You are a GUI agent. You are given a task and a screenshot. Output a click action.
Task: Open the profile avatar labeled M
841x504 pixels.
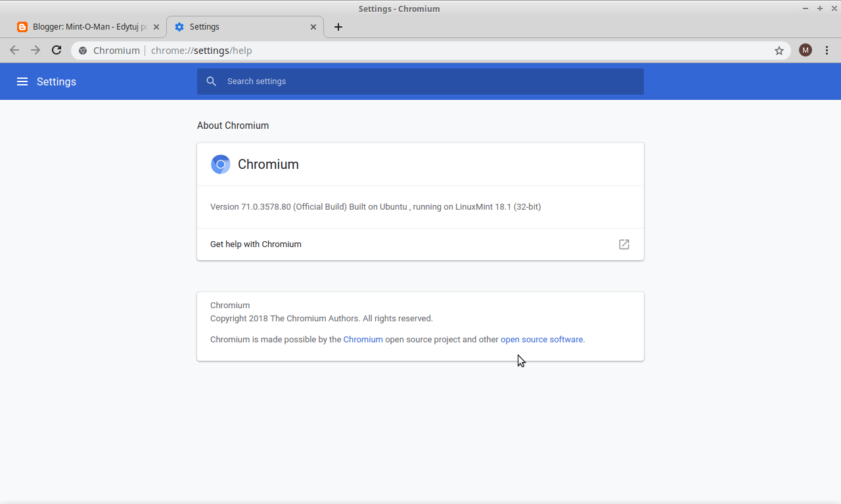pos(806,50)
